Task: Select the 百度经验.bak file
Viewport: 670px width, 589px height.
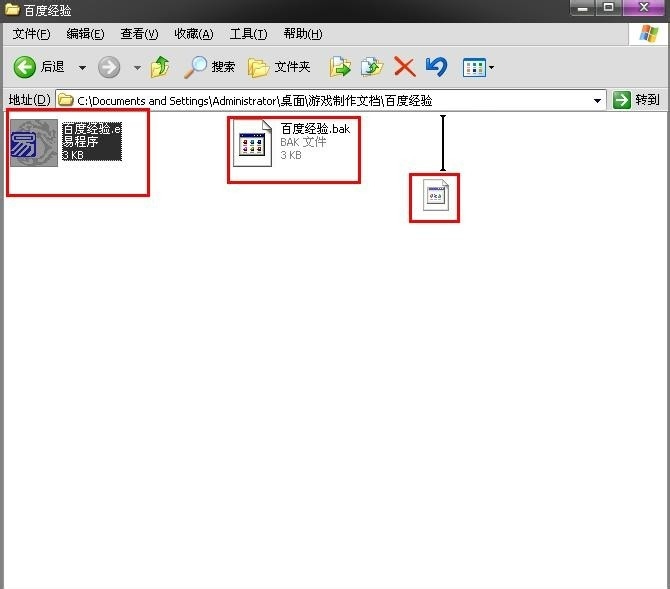Action: (256, 143)
